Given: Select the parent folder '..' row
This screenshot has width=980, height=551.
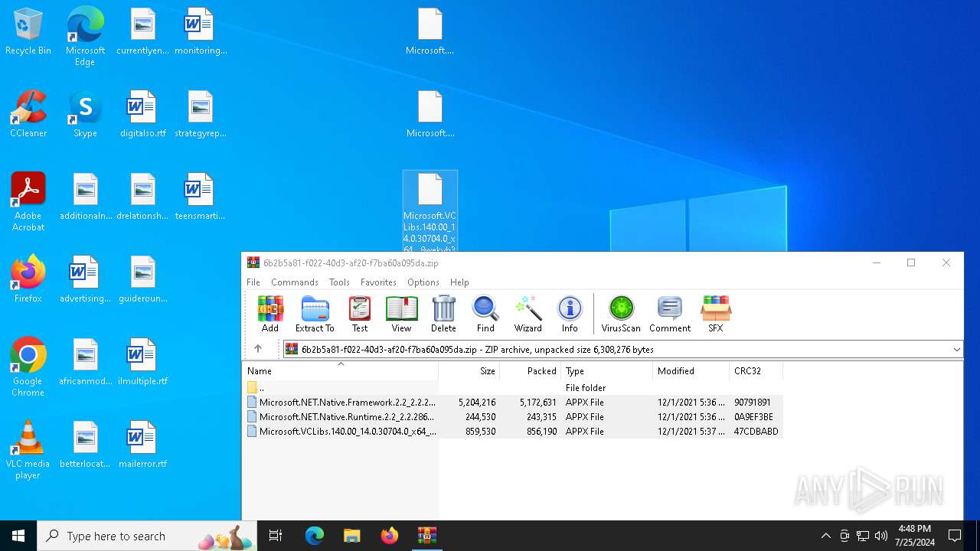Looking at the screenshot, I should pyautogui.click(x=513, y=388).
